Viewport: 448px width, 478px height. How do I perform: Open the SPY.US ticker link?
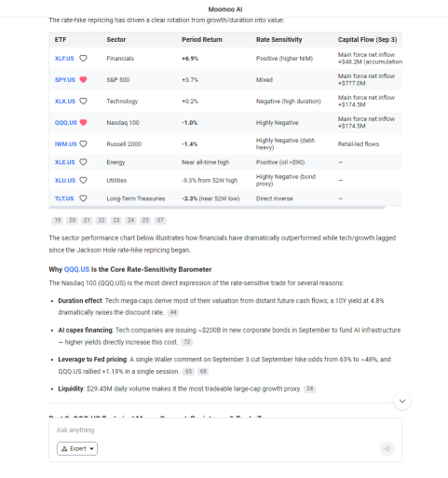[x=65, y=80]
